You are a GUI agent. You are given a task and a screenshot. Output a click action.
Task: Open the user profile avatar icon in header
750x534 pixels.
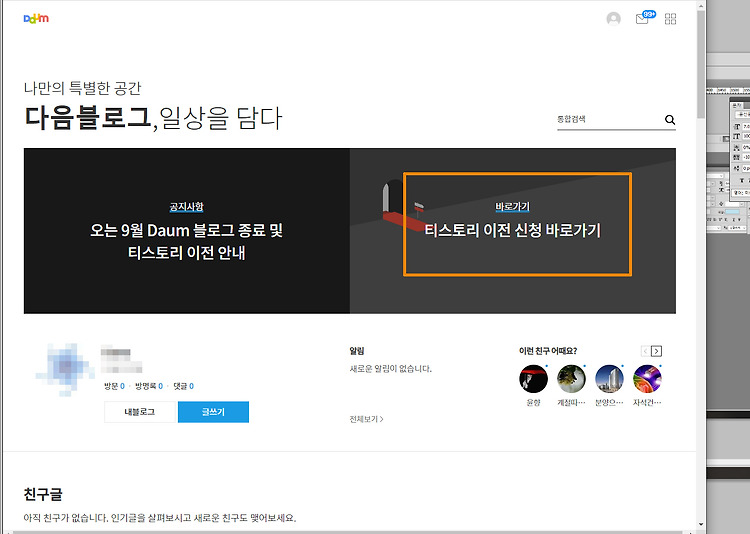[x=614, y=19]
